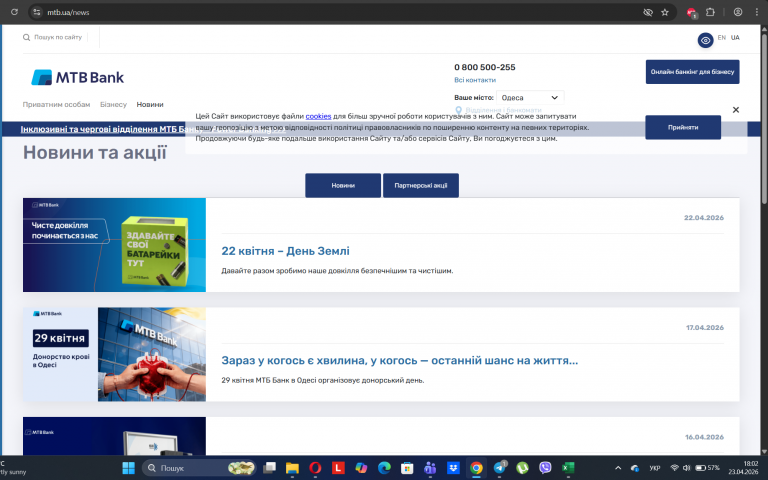Image resolution: width=768 pixels, height=480 pixels.
Task: Expand the city dropdown showing Одеса
Action: (530, 97)
